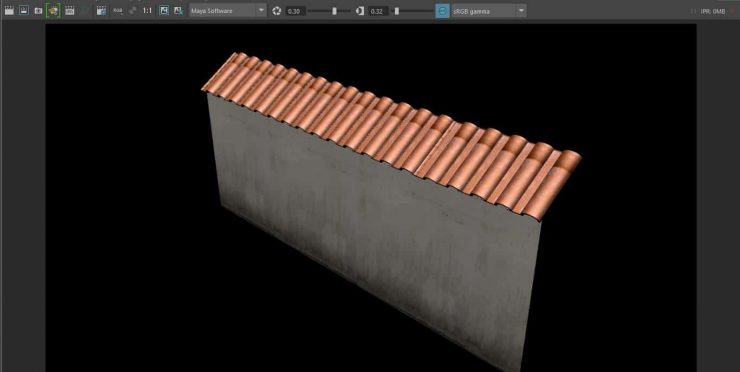Click the exposure value field showing 0.30

[x=295, y=11]
